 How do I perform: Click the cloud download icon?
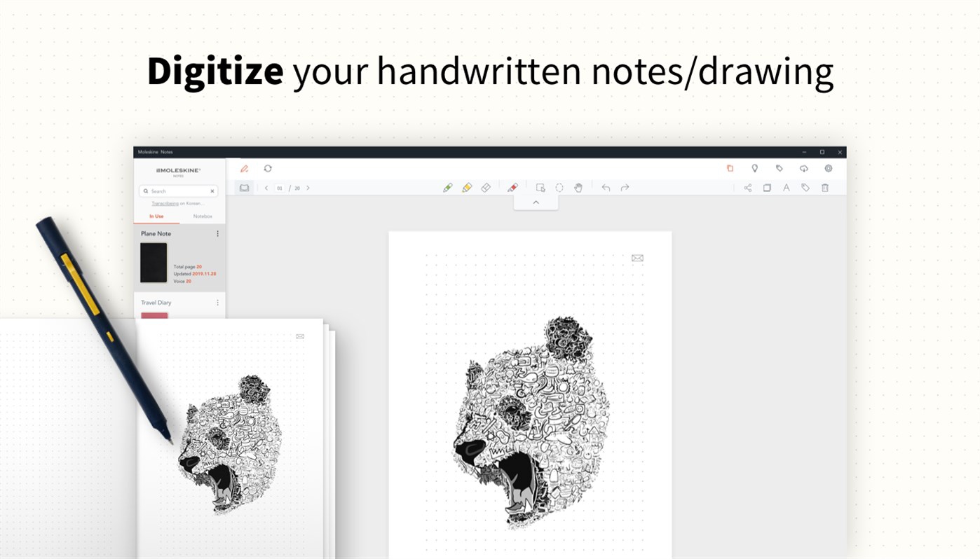click(x=804, y=169)
